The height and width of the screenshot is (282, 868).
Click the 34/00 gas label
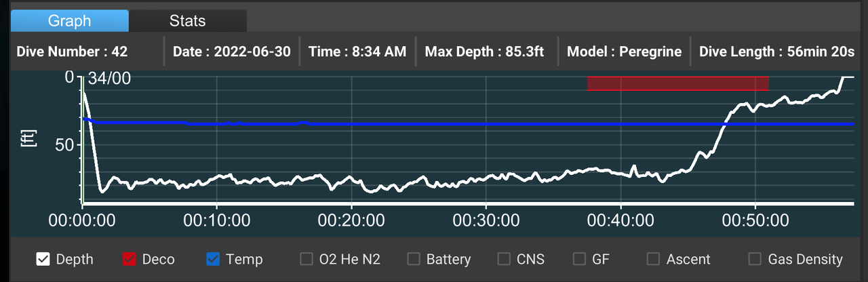point(109,79)
